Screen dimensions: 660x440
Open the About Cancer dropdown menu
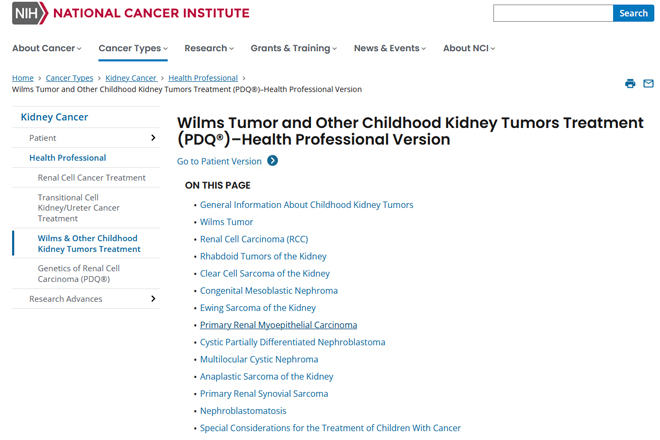click(47, 48)
